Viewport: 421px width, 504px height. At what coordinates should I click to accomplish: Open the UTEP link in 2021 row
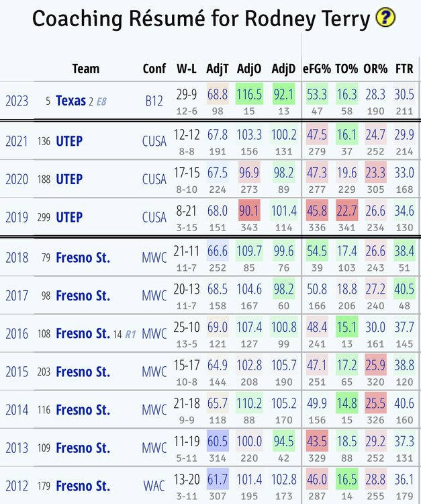69,141
